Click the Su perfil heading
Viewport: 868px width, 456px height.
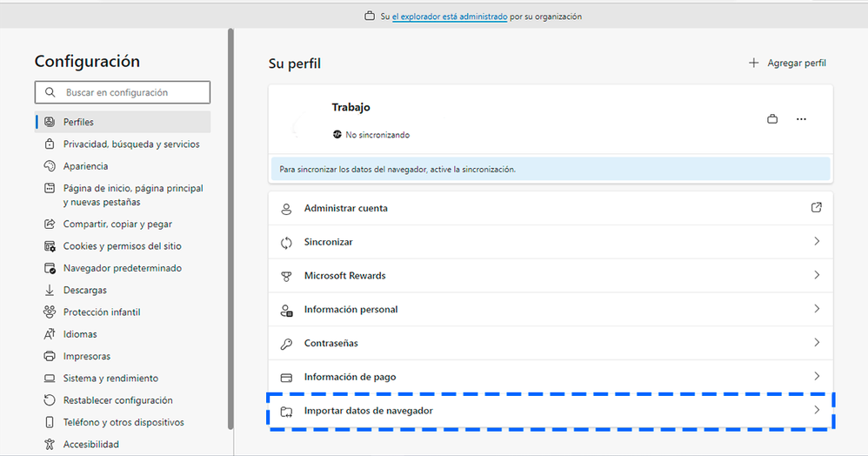pyautogui.click(x=295, y=64)
